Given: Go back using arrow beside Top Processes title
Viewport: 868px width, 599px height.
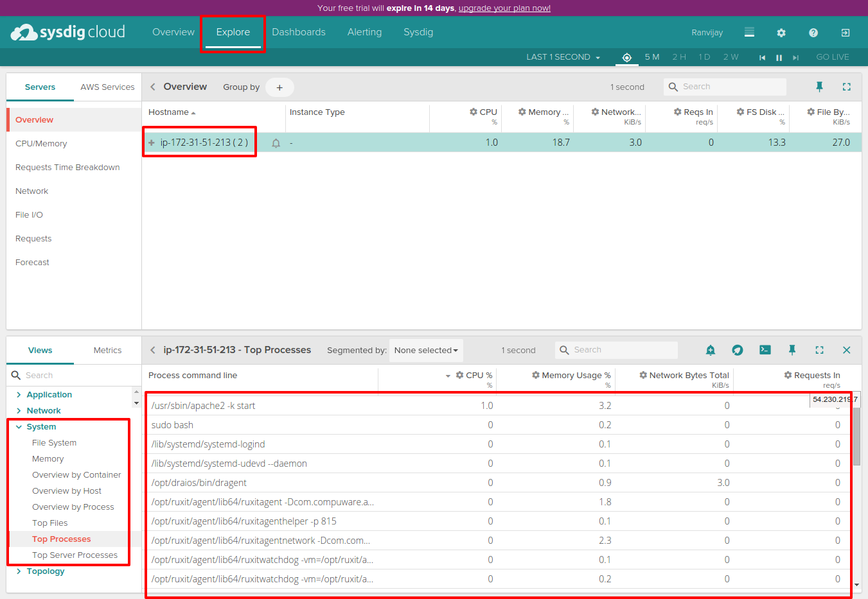Looking at the screenshot, I should pyautogui.click(x=153, y=350).
